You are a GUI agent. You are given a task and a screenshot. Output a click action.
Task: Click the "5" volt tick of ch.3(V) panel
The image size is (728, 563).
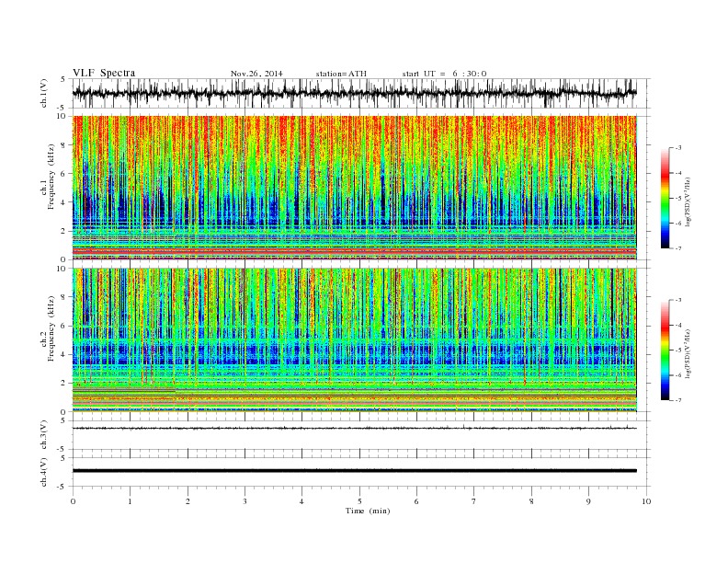point(63,421)
